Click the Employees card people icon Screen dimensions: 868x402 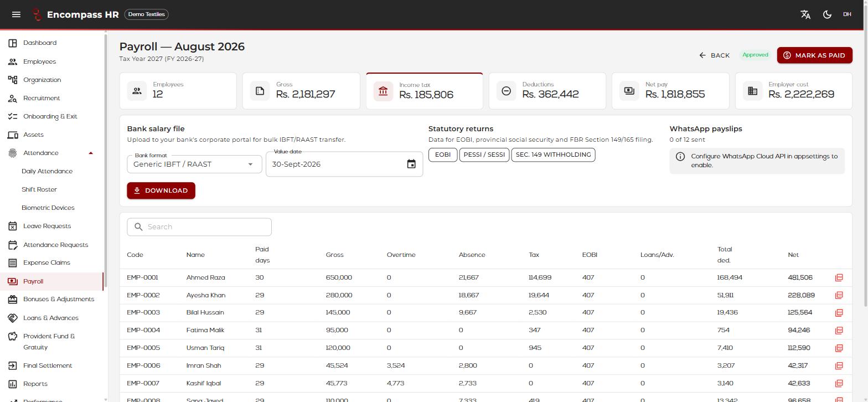pos(137,91)
